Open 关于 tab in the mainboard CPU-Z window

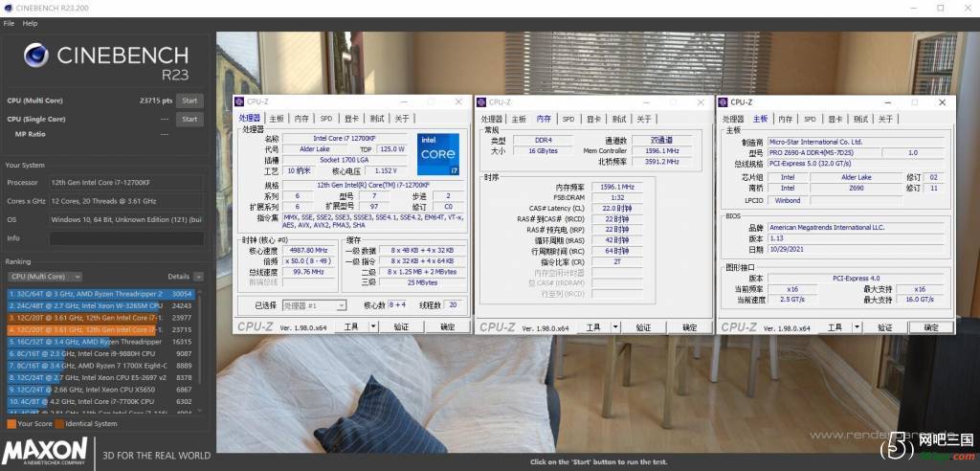[x=885, y=119]
